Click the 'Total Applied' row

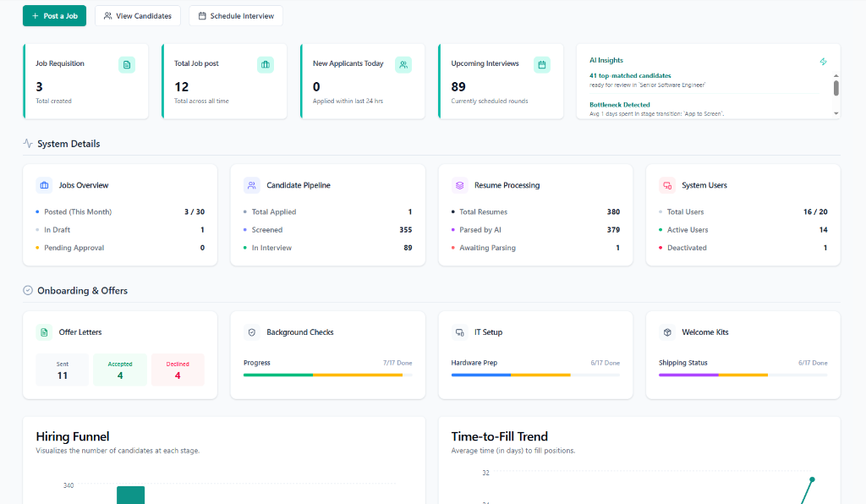(x=327, y=212)
